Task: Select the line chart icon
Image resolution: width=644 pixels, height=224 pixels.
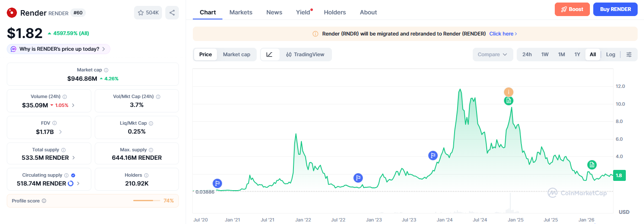Action: click(270, 55)
